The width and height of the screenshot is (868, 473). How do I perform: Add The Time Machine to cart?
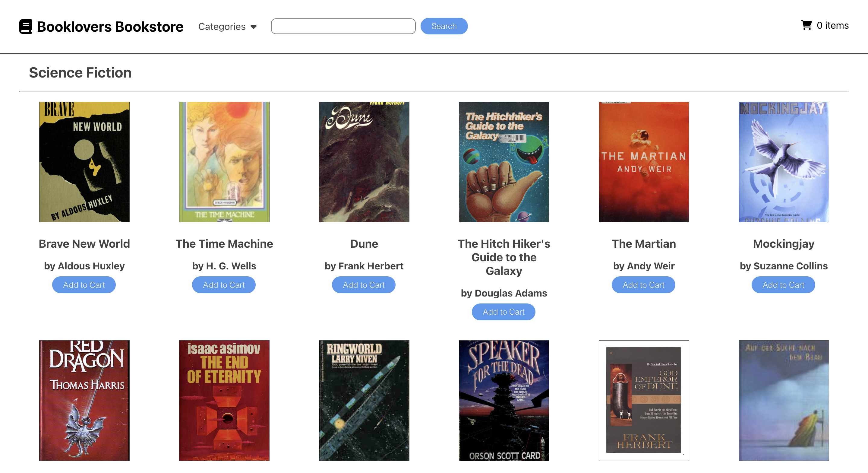pos(224,285)
